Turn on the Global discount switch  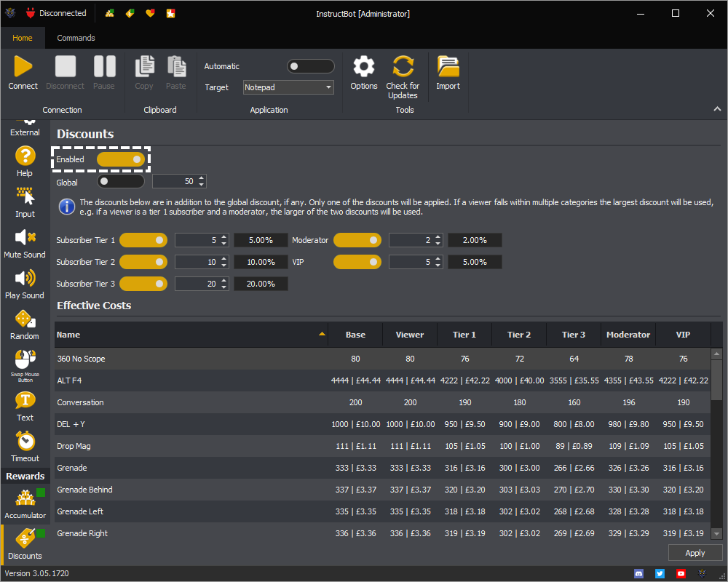tap(121, 181)
